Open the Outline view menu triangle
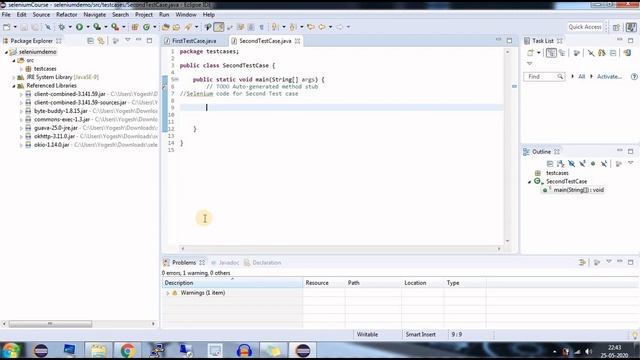 pyautogui.click(x=631, y=163)
